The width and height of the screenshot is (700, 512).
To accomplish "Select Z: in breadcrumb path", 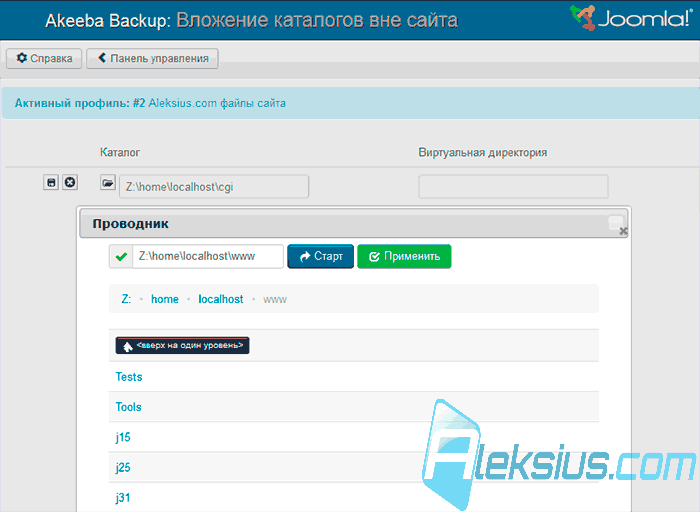I will pyautogui.click(x=126, y=299).
